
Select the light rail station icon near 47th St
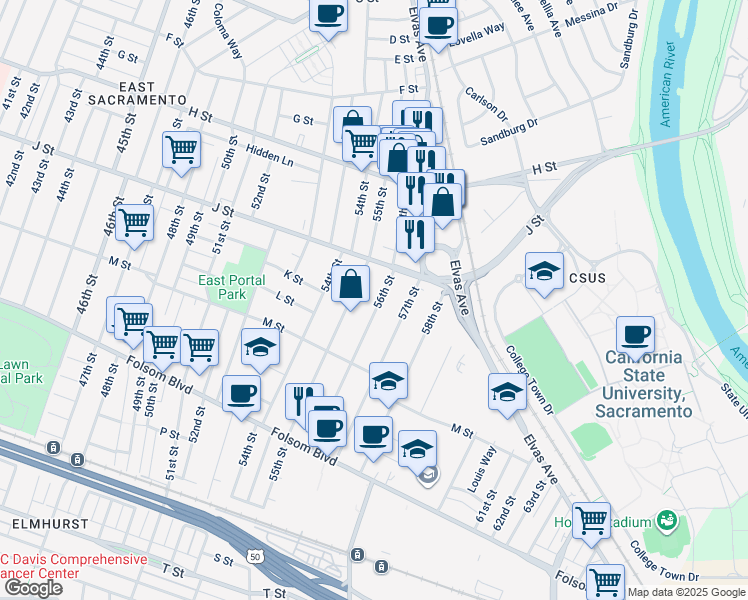(x=53, y=448)
